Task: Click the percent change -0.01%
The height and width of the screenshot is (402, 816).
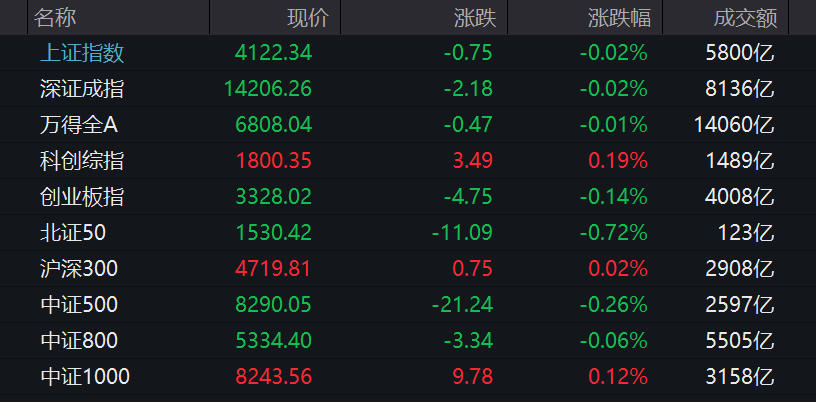Action: (614, 125)
